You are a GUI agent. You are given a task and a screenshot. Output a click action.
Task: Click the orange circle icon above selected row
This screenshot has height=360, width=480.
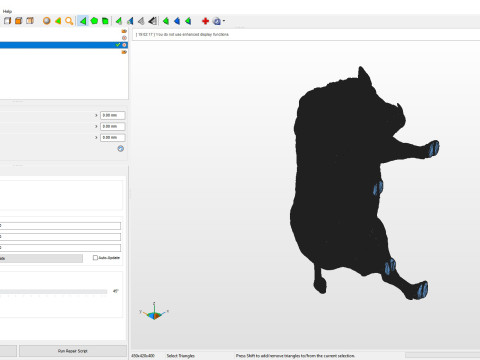coord(124,38)
